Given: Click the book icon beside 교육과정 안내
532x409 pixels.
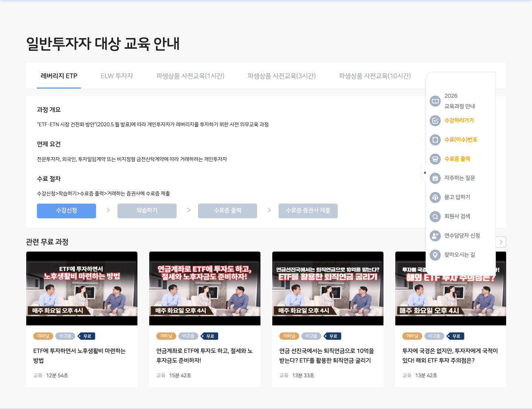Looking at the screenshot, I should 435,101.
